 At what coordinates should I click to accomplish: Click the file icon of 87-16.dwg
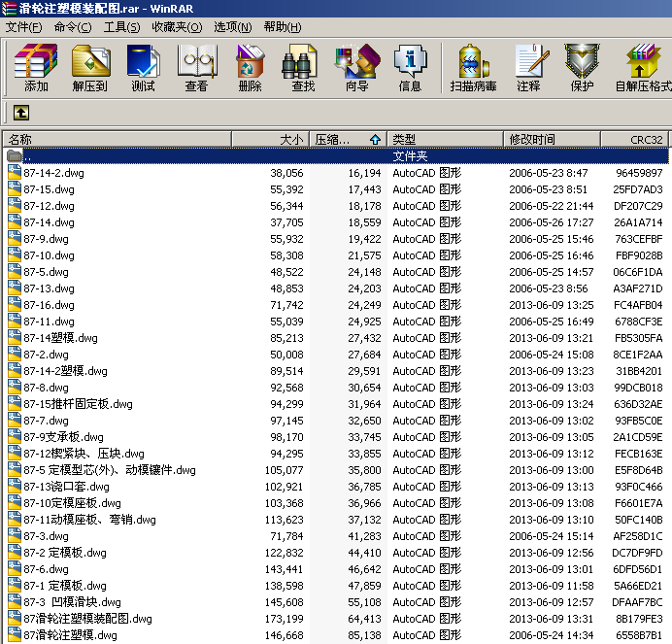tap(15, 304)
